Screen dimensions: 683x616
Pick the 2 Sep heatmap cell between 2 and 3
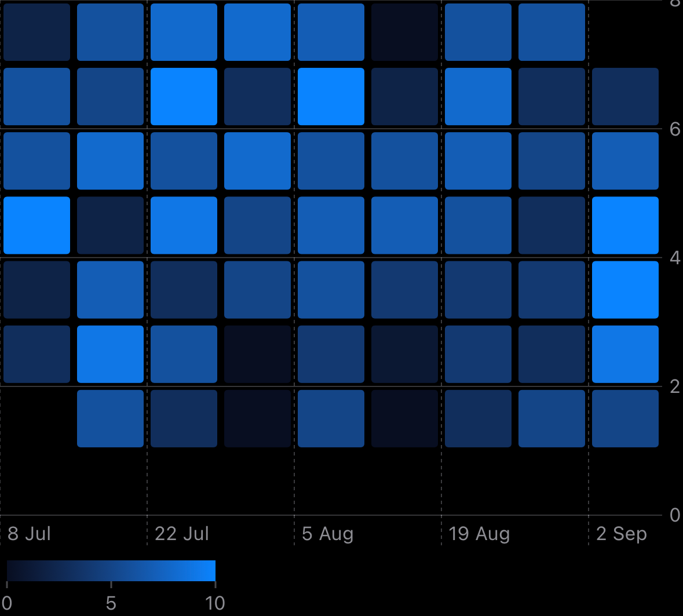[626, 354]
